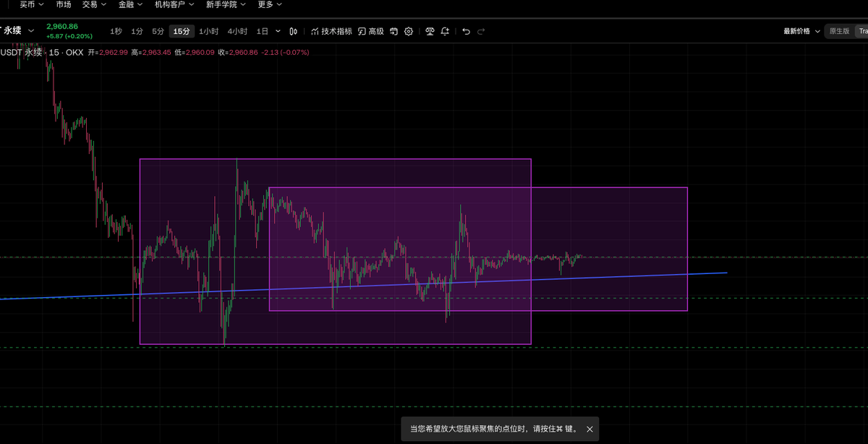868x444 pixels.
Task: Dismiss the zoom hint notification
Action: [x=590, y=429]
